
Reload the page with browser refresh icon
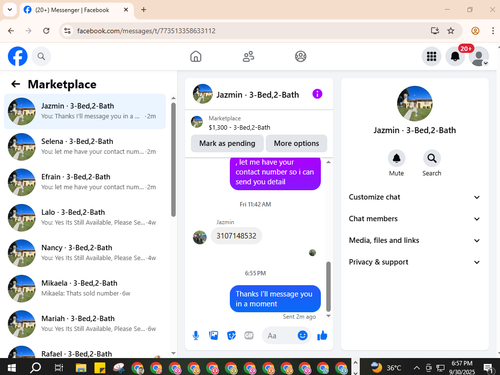point(46,31)
